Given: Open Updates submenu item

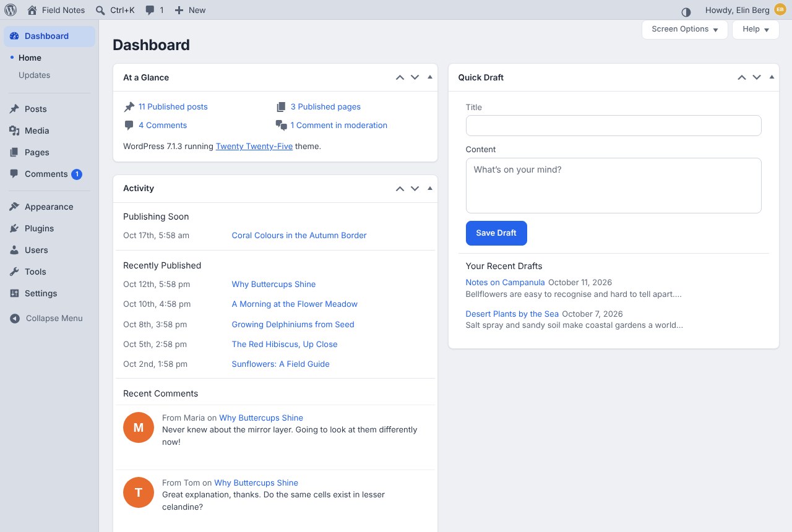Looking at the screenshot, I should point(35,75).
